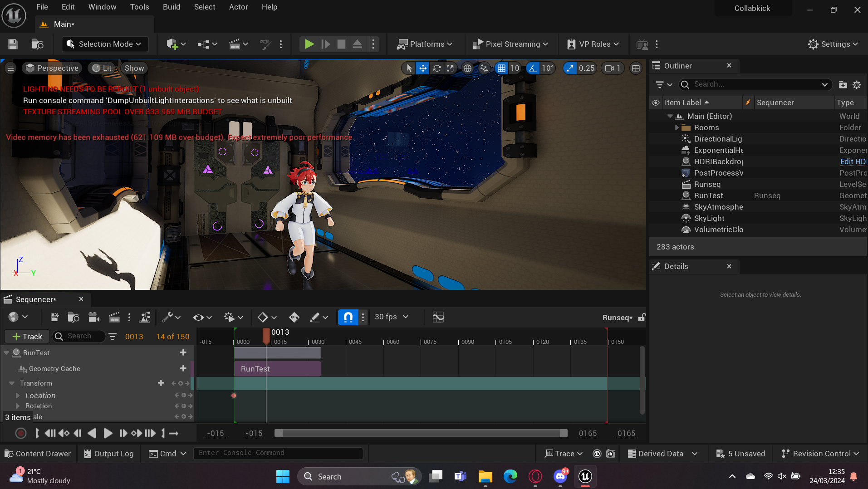Image resolution: width=868 pixels, height=489 pixels.
Task: Toggle scale snapping in viewport
Action: click(570, 68)
